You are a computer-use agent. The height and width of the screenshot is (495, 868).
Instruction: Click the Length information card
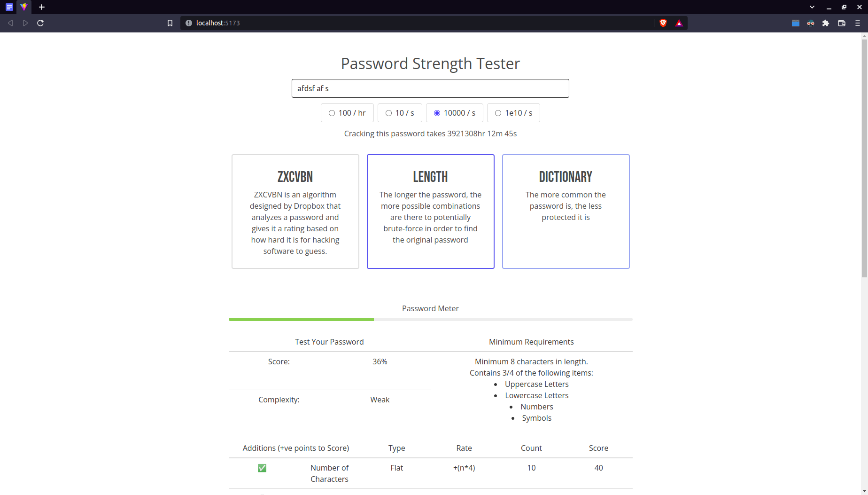coord(430,211)
